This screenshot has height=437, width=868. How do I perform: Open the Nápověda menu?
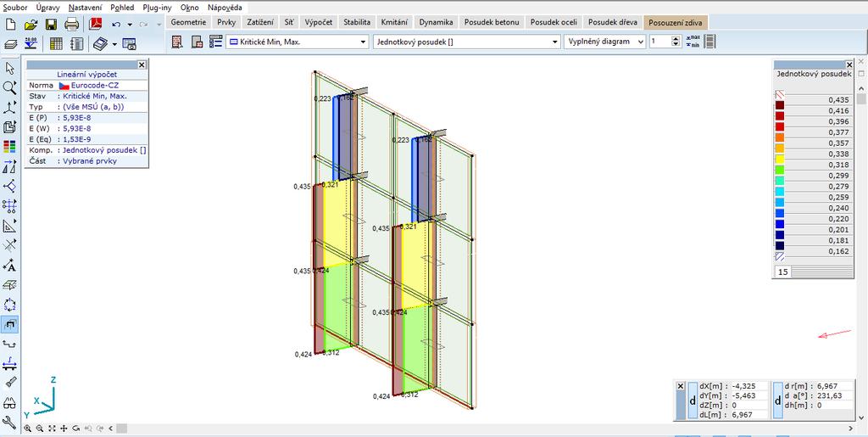point(225,8)
